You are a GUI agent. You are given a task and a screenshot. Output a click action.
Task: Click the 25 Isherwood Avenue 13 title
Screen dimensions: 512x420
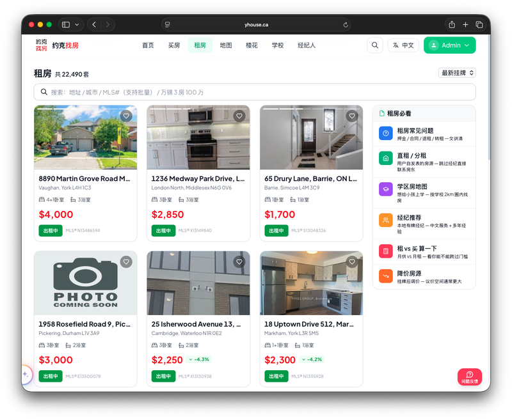[196, 324]
